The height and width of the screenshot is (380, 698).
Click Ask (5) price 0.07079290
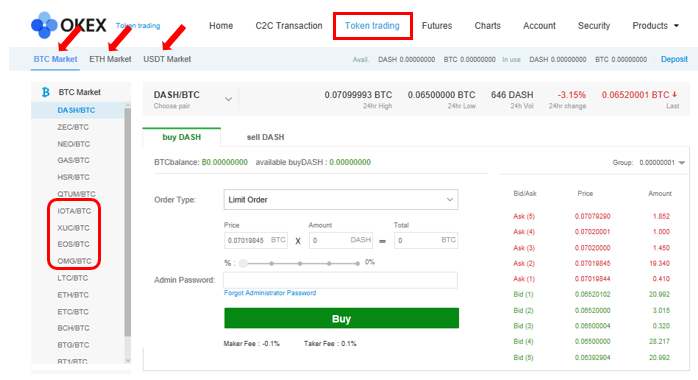point(592,216)
